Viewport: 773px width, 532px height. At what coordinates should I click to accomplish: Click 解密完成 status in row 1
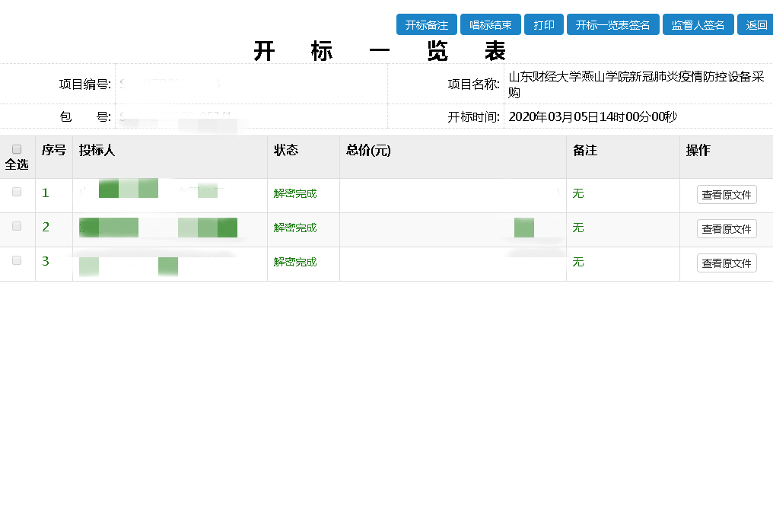295,194
